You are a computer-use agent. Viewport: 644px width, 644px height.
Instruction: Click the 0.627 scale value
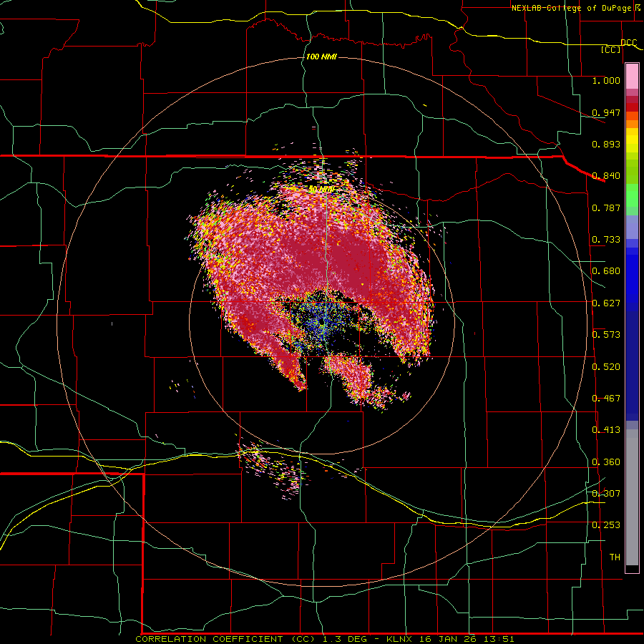606,303
